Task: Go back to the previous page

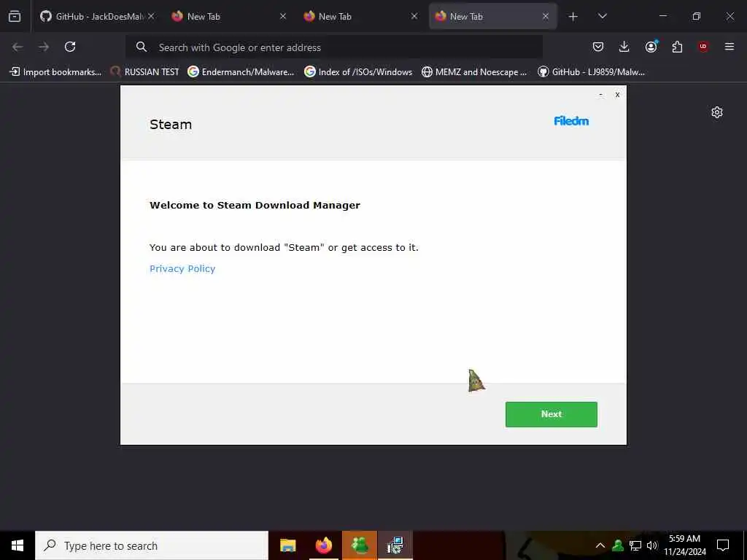Action: (x=18, y=47)
